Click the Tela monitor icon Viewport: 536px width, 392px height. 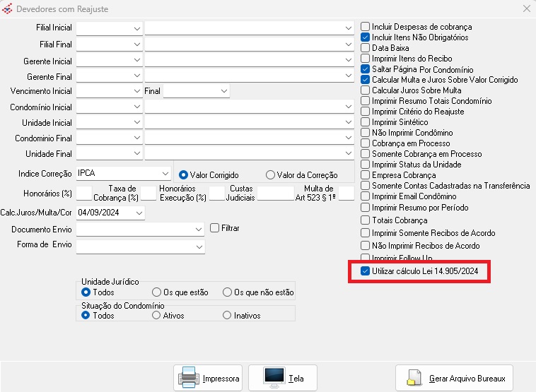pos(274,378)
